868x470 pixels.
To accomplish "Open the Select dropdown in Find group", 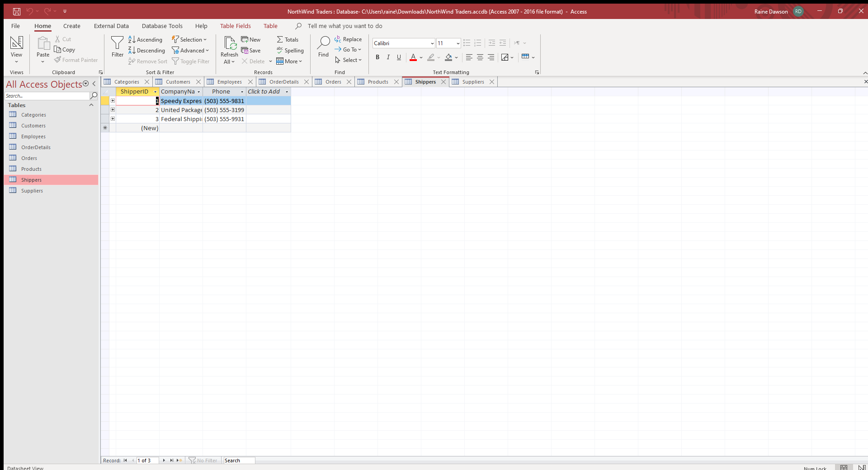I will tap(348, 60).
